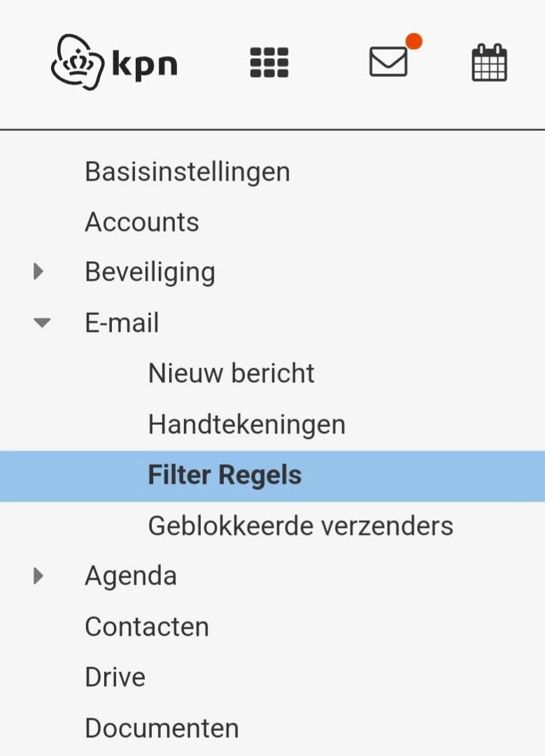Screen dimensions: 545x756
Task: Open Drive from the sidebar
Action: [x=114, y=677]
